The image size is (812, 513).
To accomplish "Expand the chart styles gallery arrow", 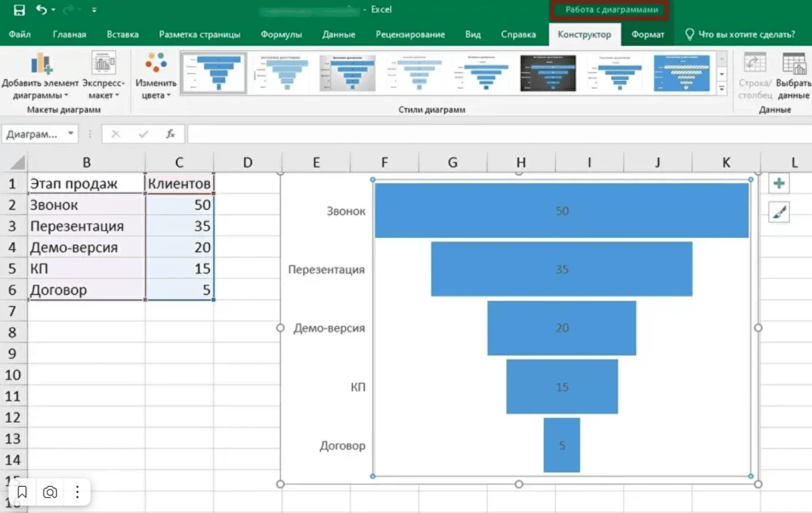I will (x=722, y=86).
